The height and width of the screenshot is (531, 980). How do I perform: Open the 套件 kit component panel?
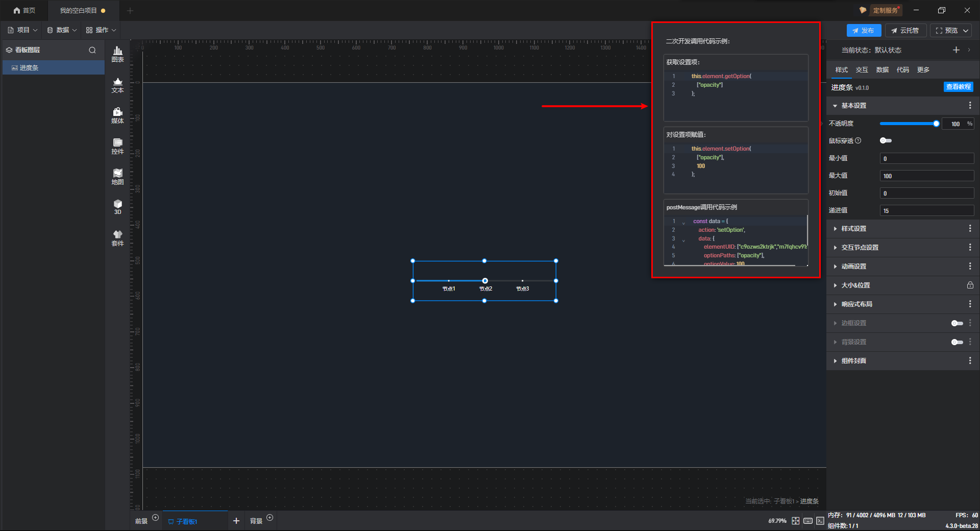point(117,238)
